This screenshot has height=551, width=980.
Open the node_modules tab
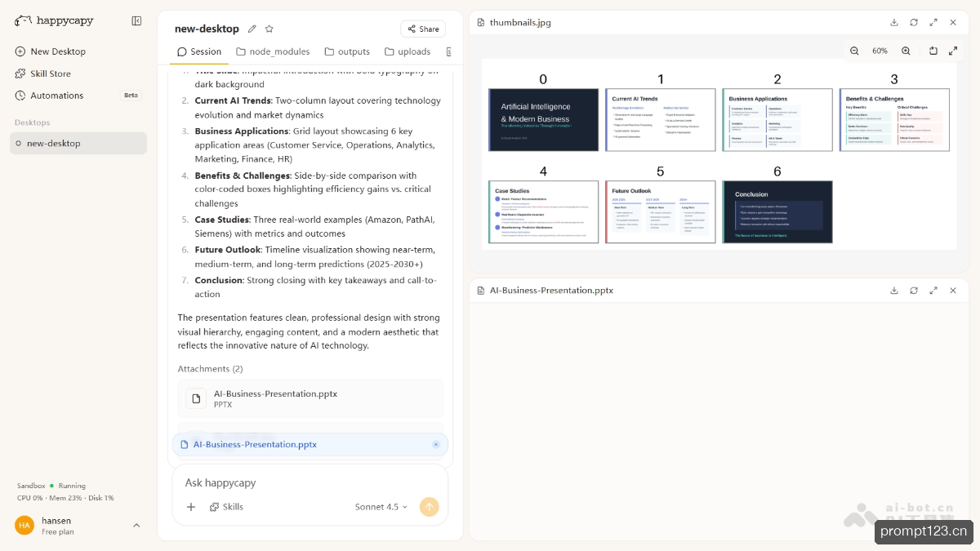(x=273, y=51)
